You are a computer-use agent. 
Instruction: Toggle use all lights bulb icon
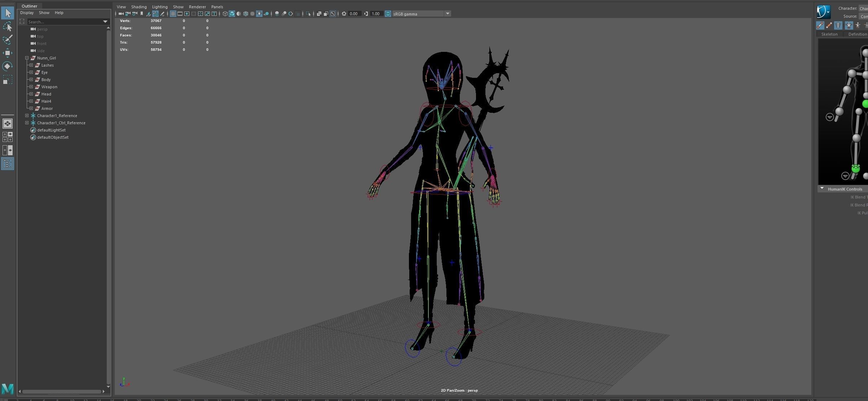259,14
